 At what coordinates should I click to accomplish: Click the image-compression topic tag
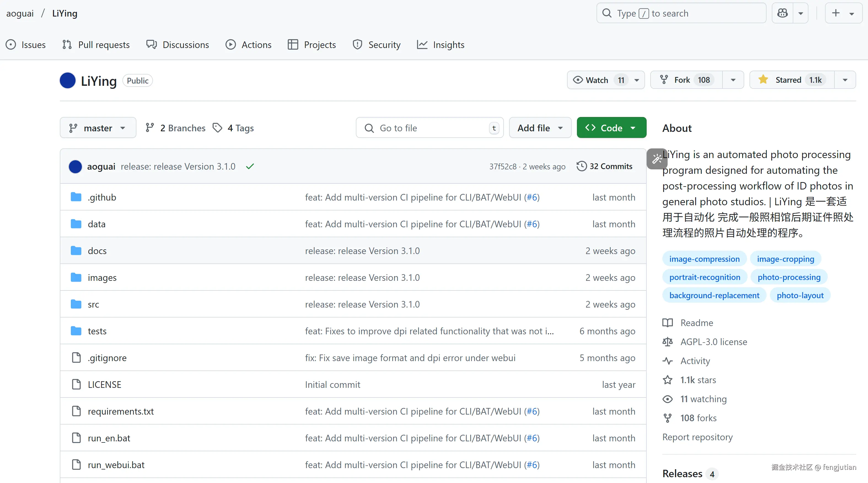click(x=704, y=259)
